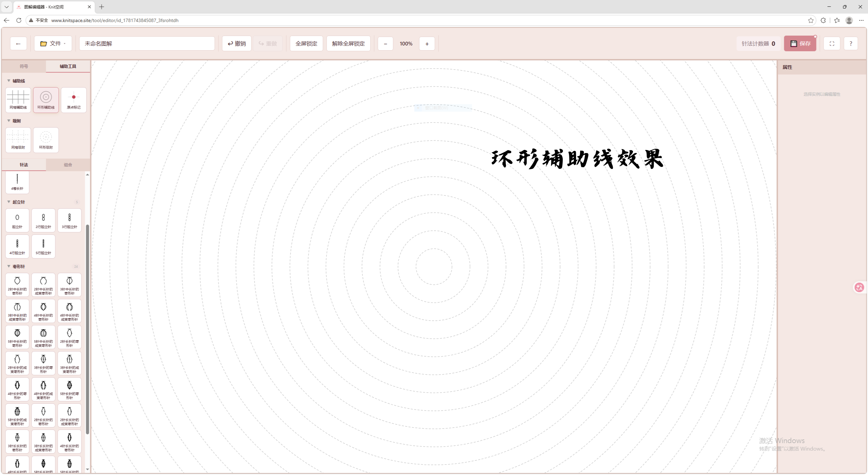Open the 文件 dropdown menu
The image size is (868, 475).
[53, 43]
